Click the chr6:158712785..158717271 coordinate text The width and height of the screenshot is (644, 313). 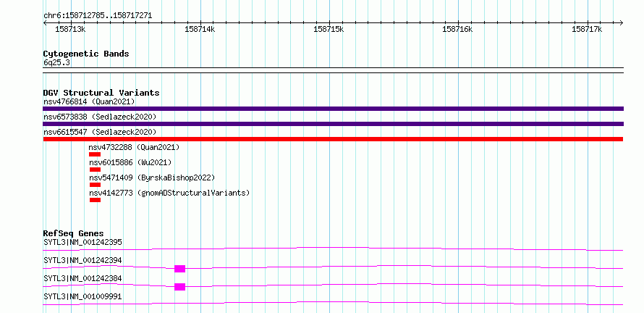pyautogui.click(x=98, y=16)
